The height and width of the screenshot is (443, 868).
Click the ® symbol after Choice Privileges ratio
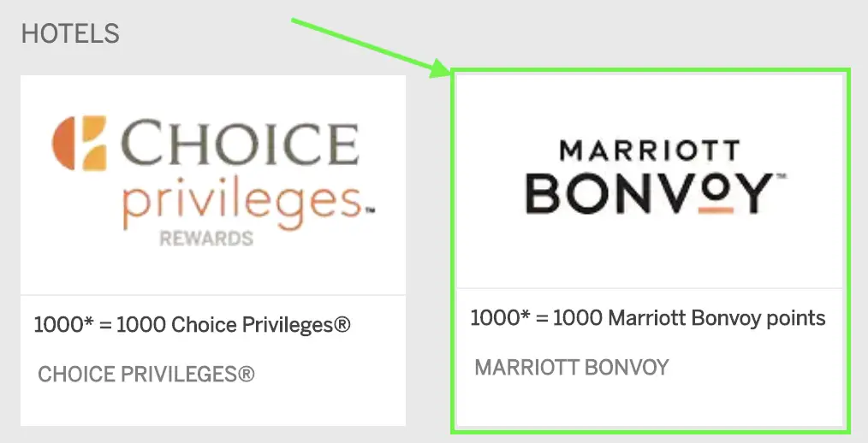tap(342, 324)
